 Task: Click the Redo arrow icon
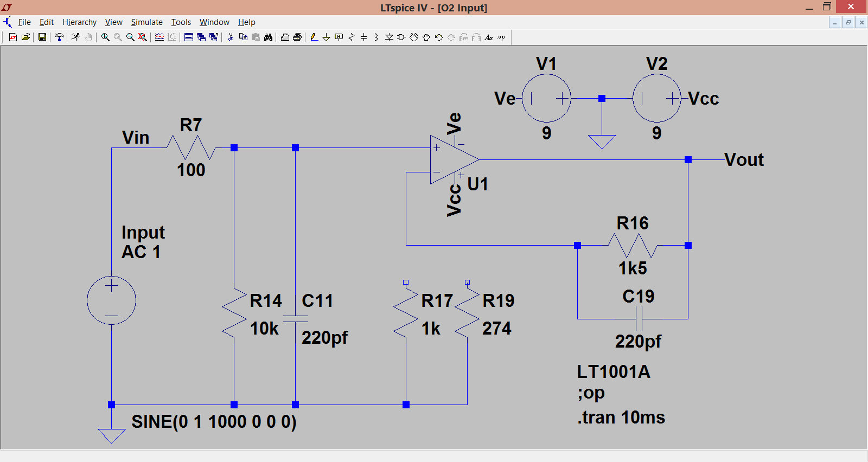point(451,37)
